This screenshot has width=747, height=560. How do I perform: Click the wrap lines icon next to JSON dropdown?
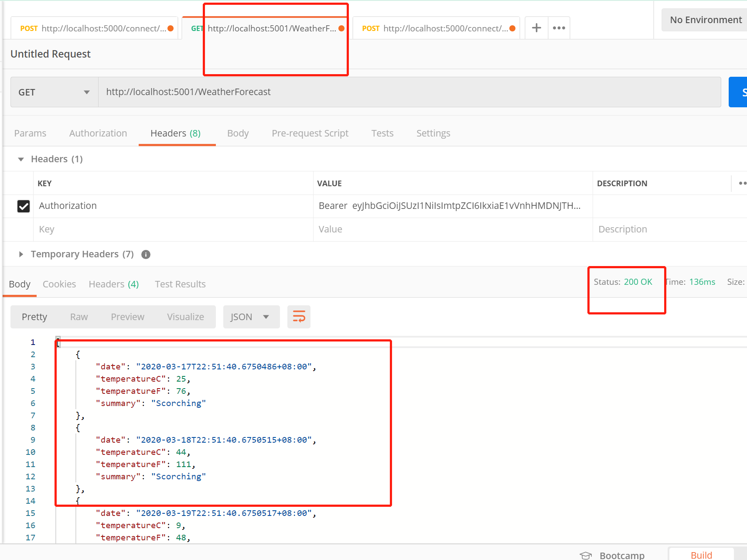point(299,317)
